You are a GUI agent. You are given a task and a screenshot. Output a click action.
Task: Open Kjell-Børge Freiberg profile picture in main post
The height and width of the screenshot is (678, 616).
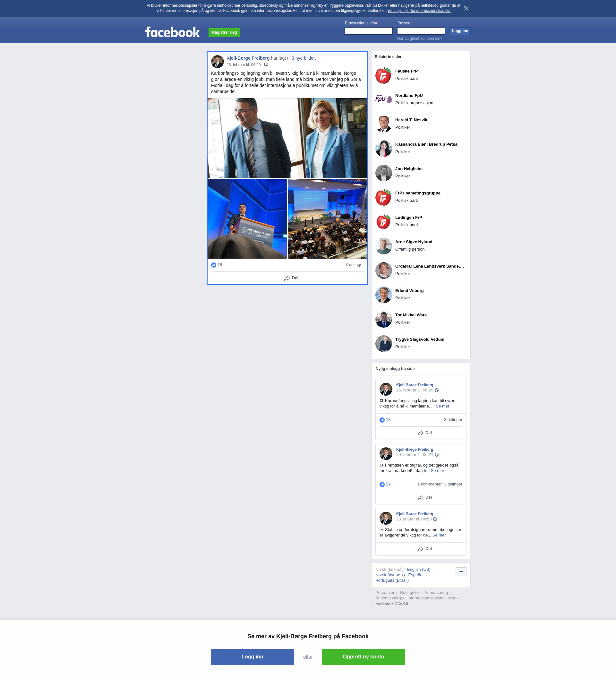[218, 62]
